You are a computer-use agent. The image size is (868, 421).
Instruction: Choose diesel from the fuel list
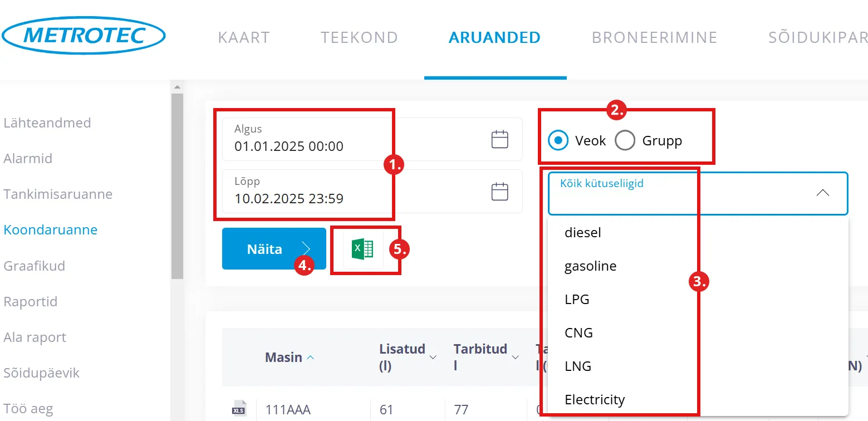click(x=583, y=233)
